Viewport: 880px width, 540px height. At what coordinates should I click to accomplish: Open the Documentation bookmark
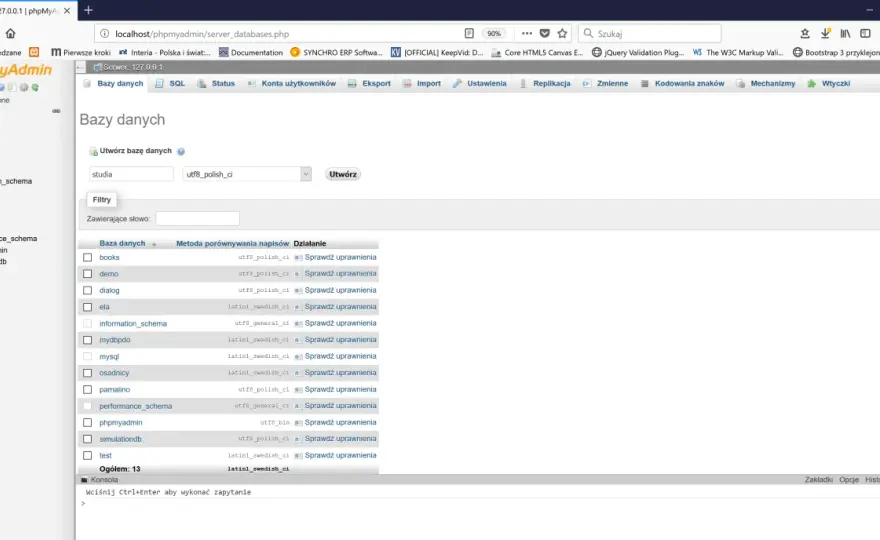251,52
